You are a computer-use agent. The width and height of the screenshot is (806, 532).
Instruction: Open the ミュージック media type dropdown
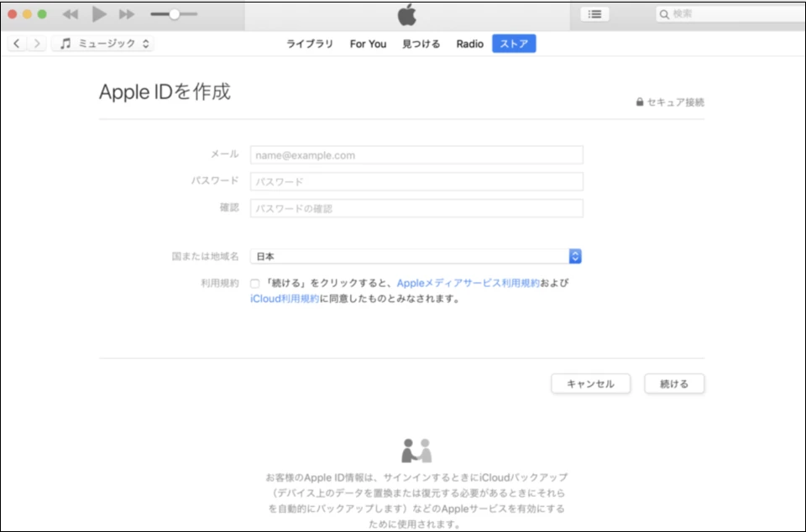104,44
